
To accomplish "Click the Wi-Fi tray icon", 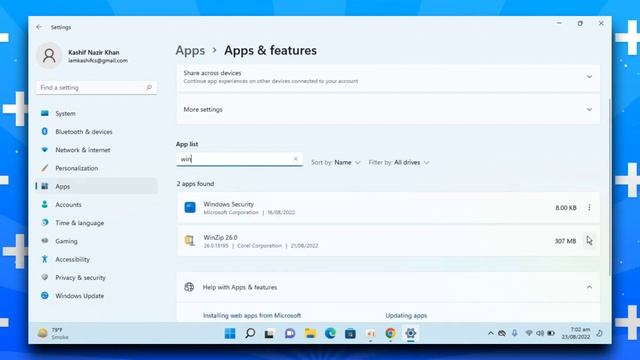I will pyautogui.click(x=529, y=333).
